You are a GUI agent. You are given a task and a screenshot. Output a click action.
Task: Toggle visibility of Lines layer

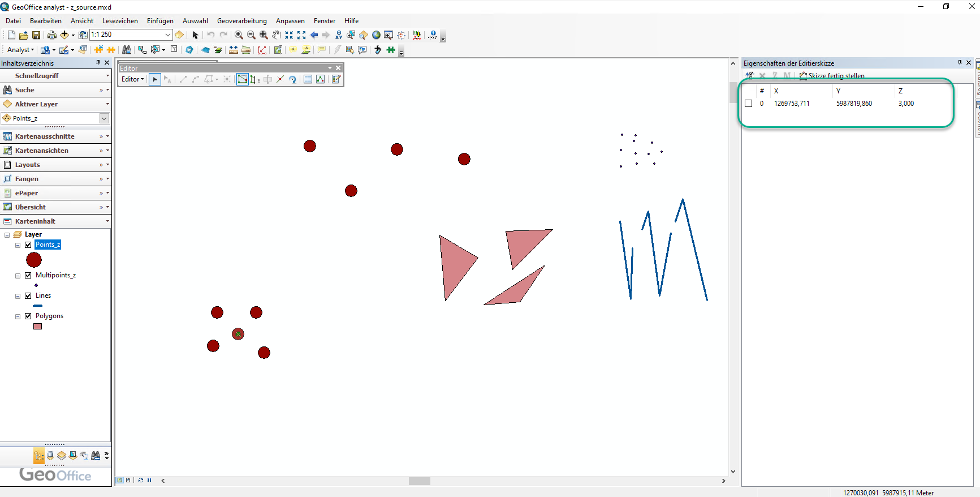28,296
